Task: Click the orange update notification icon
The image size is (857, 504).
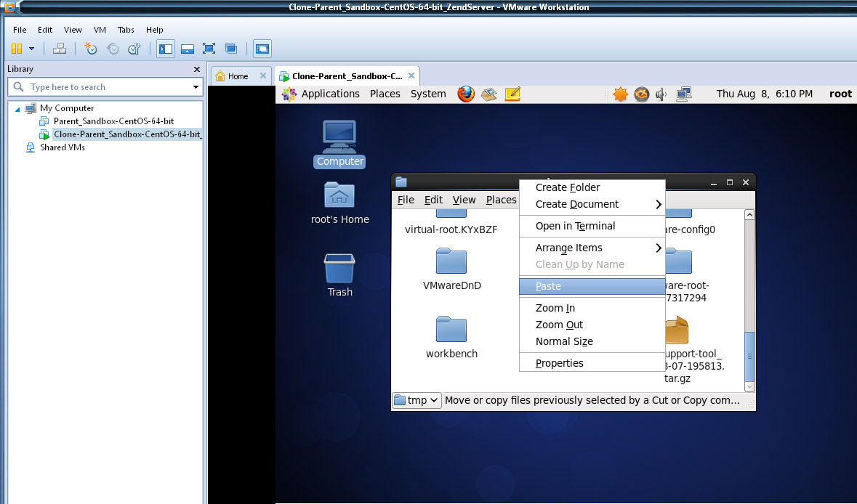Action: click(x=620, y=94)
